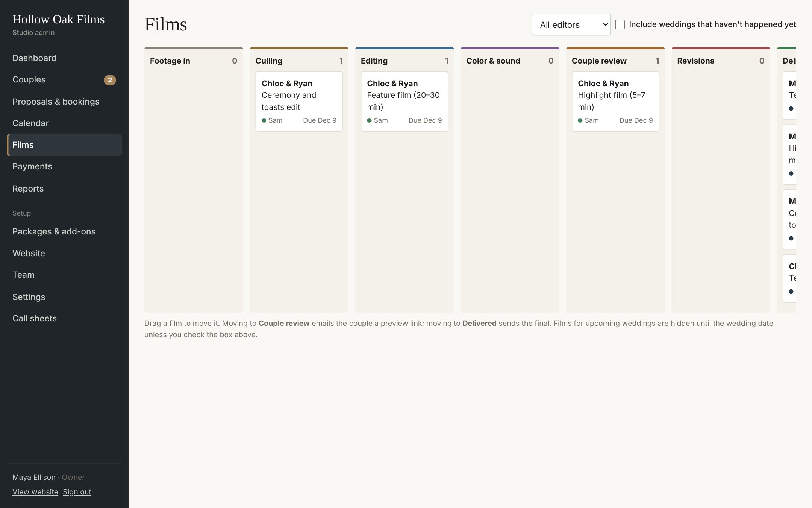Viewport: 812px width, 508px height.
Task: Click Maya Ellison owner name
Action: 34,477
